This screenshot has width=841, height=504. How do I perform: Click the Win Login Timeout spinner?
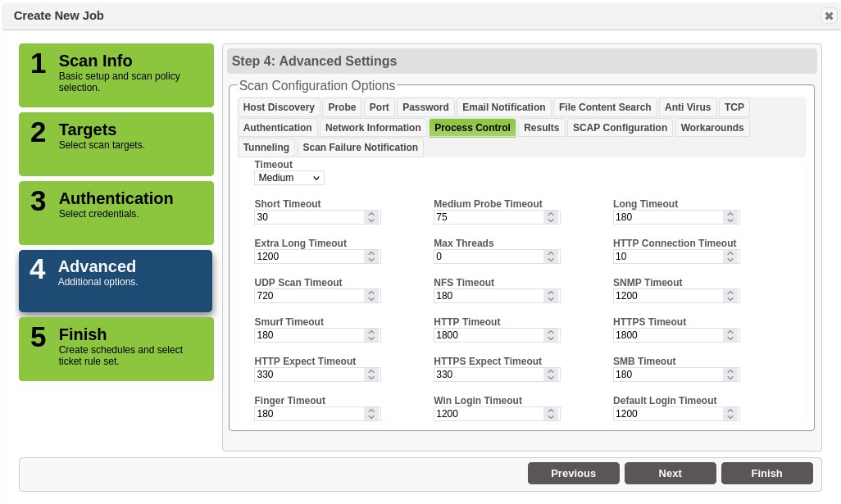coord(551,414)
